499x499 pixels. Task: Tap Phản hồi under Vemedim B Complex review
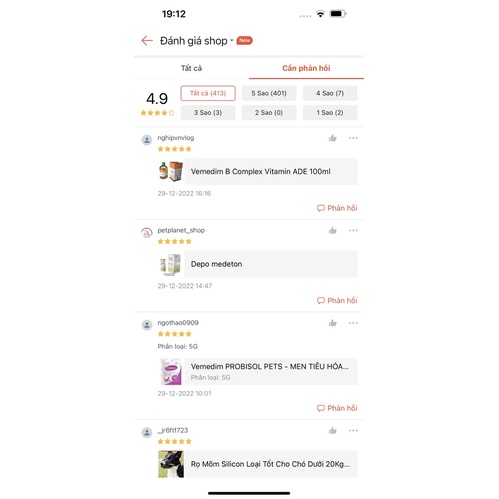(x=337, y=208)
